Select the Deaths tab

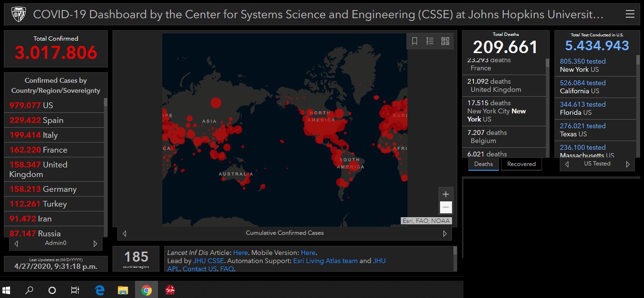coord(484,164)
